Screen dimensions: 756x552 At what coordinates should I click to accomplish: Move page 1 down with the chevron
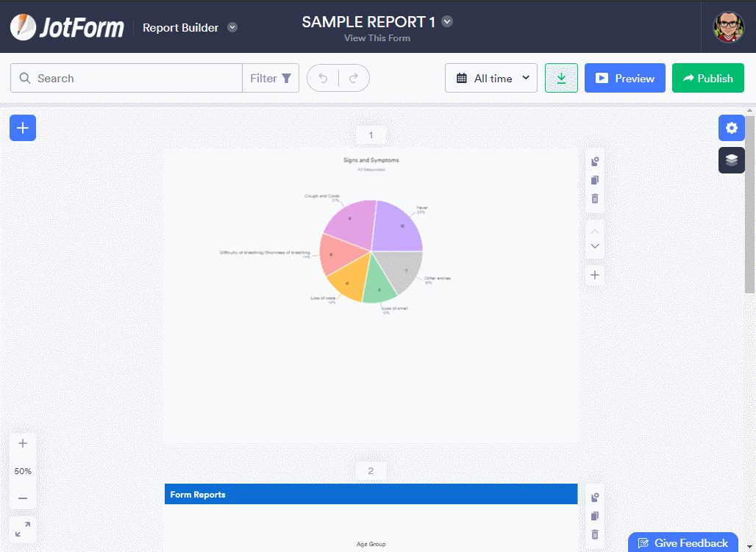pyautogui.click(x=594, y=245)
